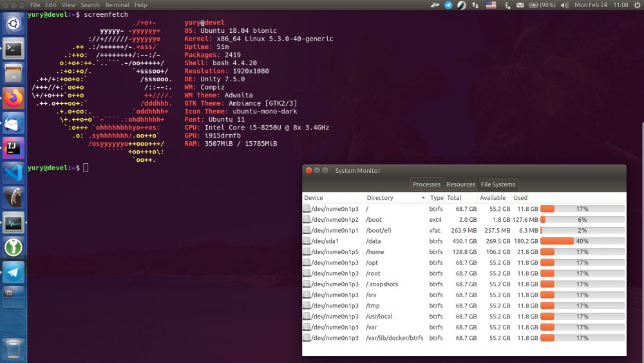
Task: Click the Telegram tray indicator
Action: [x=448, y=5]
